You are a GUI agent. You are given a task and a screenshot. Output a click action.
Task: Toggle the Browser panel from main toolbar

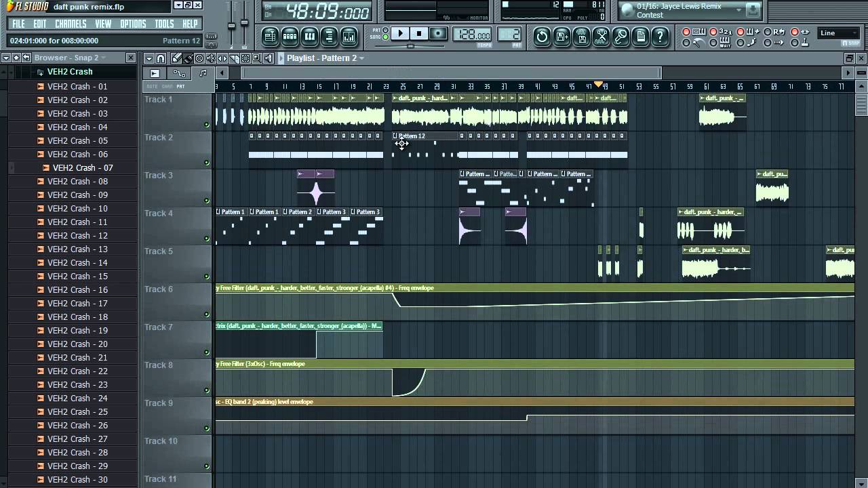point(329,36)
